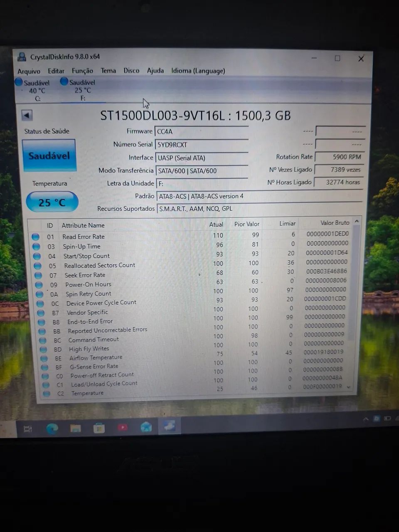This screenshot has height=532, width=399.
Task: Open Task View from the taskbar
Action: click(x=28, y=429)
